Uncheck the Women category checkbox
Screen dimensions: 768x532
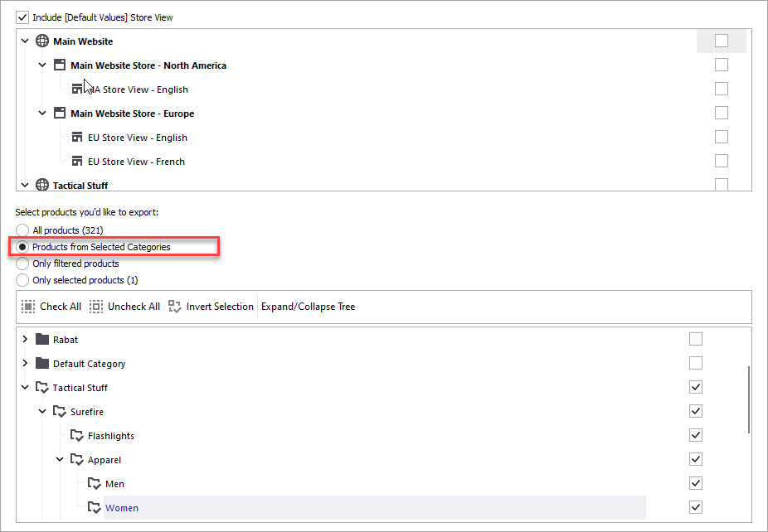[696, 506]
